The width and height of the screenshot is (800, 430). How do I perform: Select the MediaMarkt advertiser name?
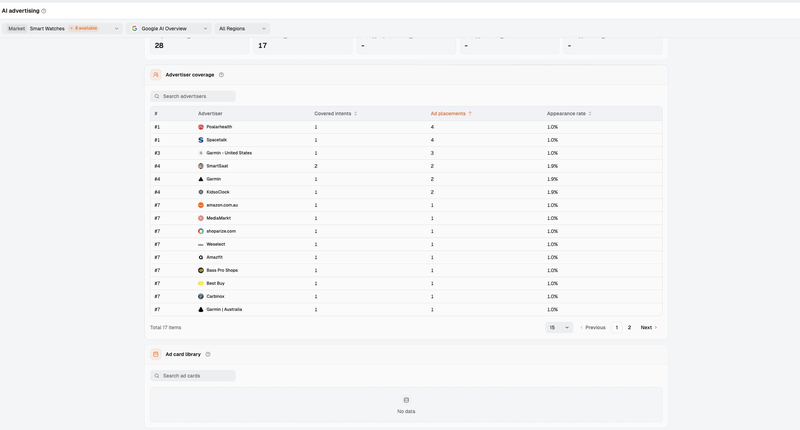click(218, 218)
